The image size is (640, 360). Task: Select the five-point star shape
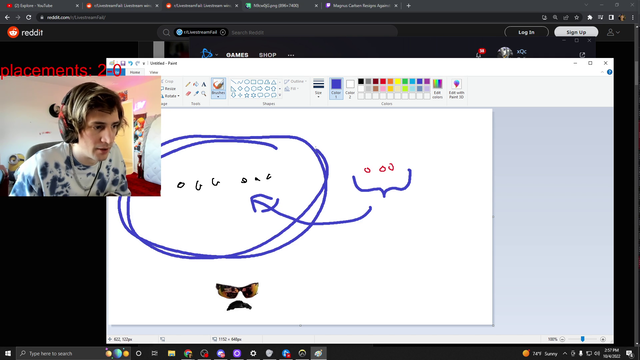(247, 95)
